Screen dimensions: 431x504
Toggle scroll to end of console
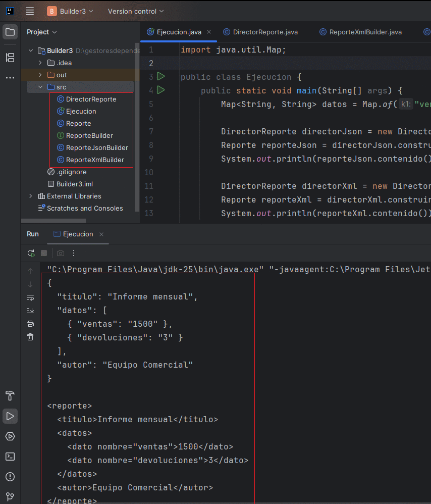[30, 311]
